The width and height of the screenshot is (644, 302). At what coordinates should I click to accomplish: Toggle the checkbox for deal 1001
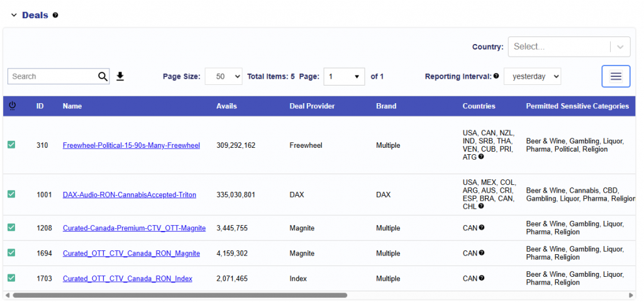[11, 194]
